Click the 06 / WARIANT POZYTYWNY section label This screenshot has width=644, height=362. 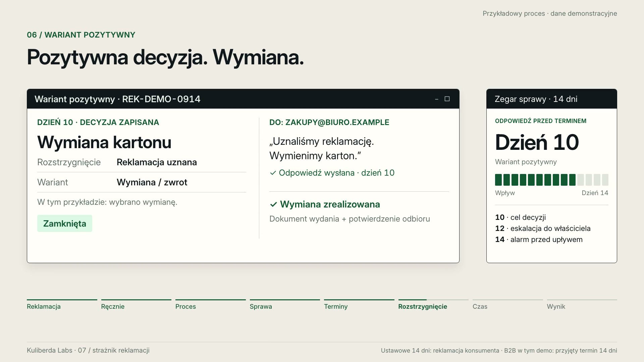tap(81, 35)
